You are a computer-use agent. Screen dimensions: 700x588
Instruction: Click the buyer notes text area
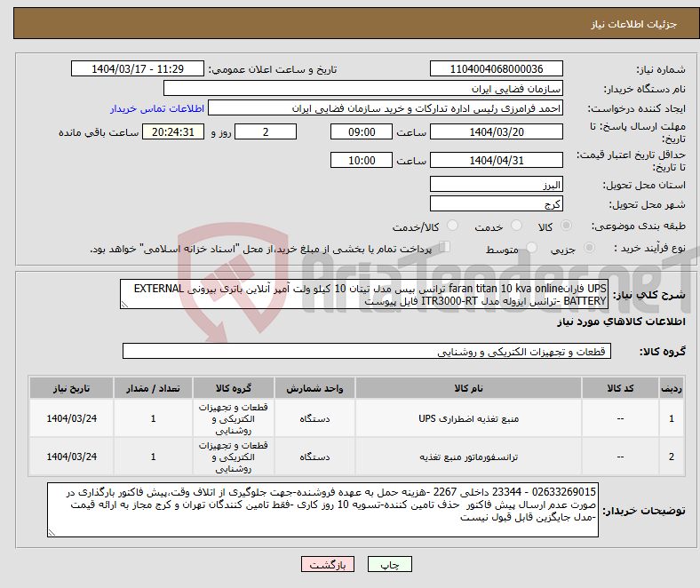click(322, 510)
